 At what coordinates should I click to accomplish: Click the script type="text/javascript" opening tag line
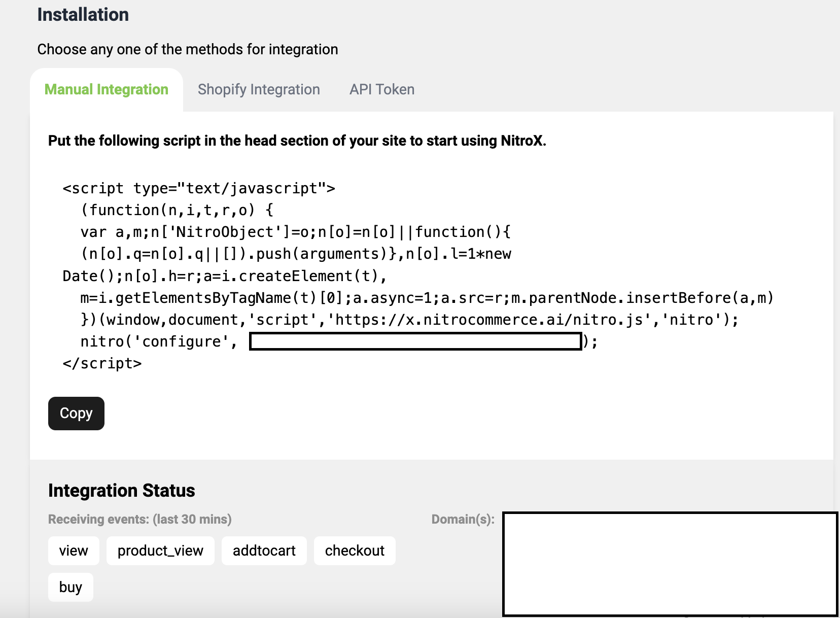(x=199, y=188)
